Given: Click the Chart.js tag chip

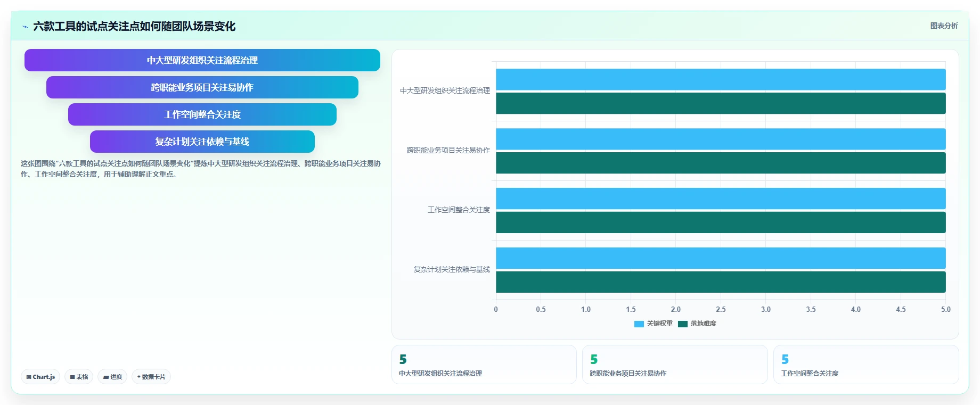Looking at the screenshot, I should pos(40,377).
